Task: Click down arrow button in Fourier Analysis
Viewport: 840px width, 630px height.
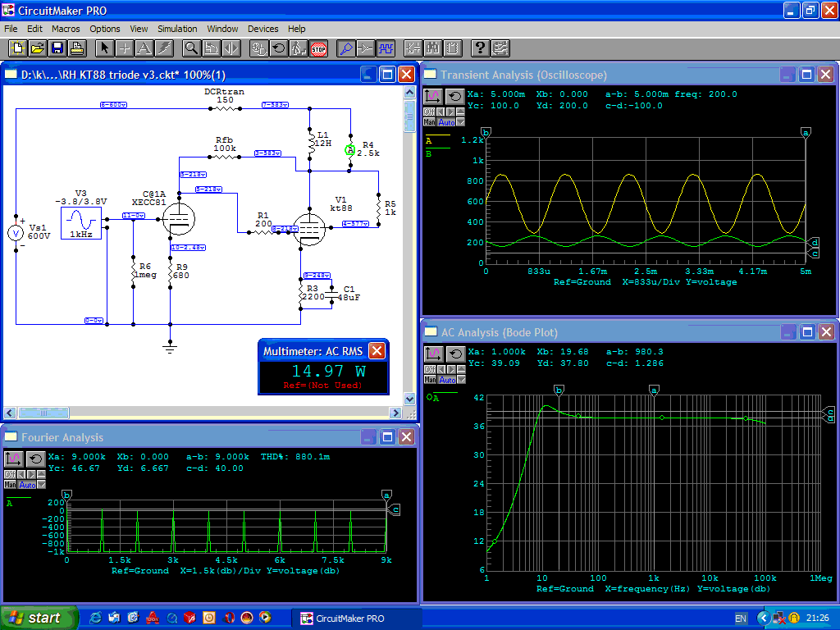Action: coord(41,485)
